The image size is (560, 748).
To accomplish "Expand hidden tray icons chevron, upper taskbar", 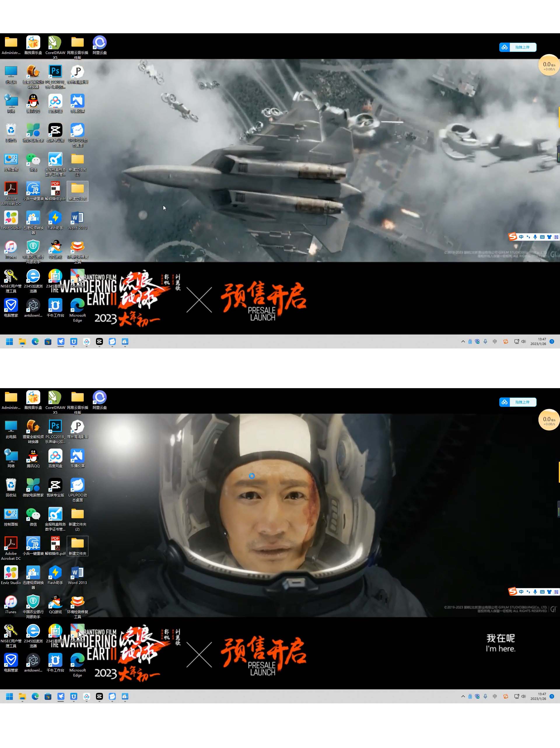I will (x=463, y=341).
